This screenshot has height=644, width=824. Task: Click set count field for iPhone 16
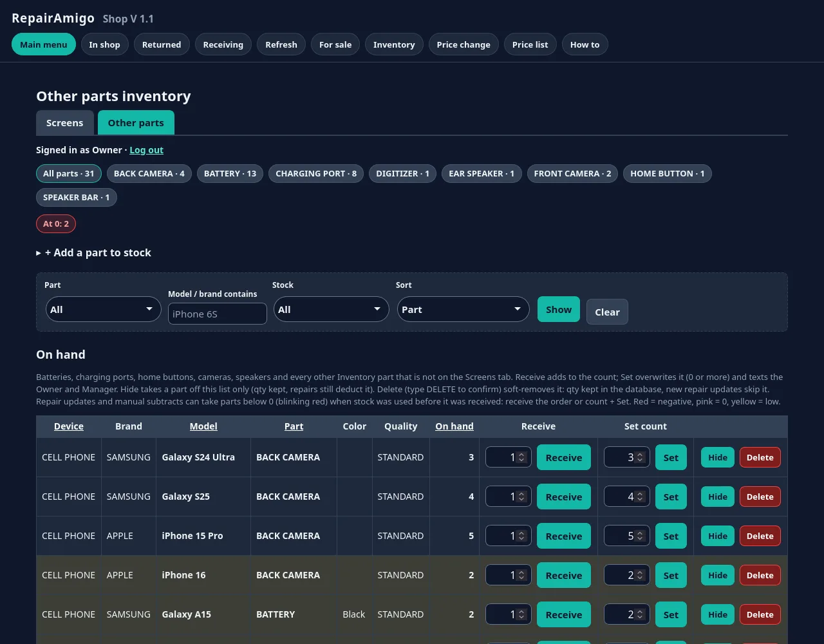click(626, 575)
